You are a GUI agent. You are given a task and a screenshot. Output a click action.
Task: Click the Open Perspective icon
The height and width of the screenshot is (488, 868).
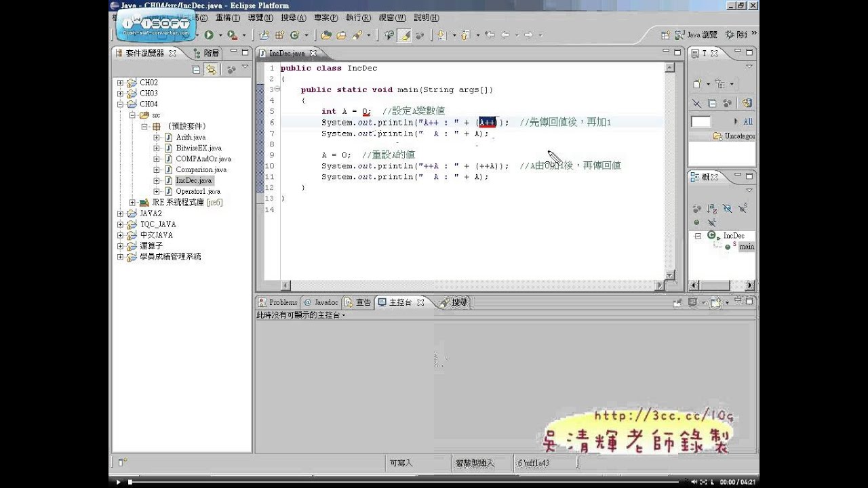pyautogui.click(x=665, y=35)
